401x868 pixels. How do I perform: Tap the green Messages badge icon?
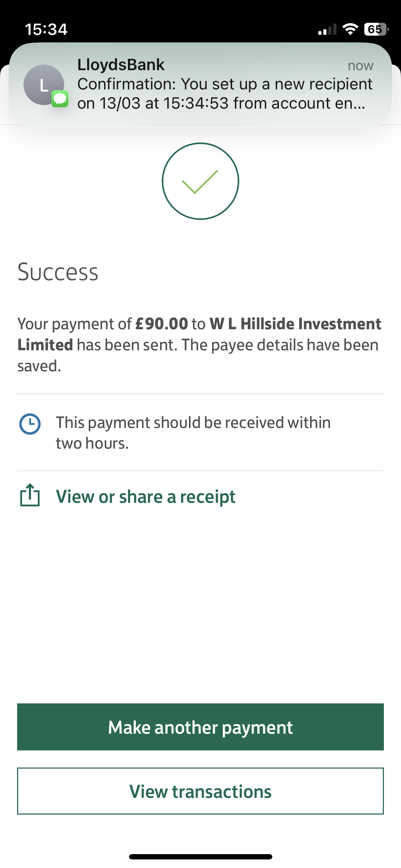click(x=60, y=99)
